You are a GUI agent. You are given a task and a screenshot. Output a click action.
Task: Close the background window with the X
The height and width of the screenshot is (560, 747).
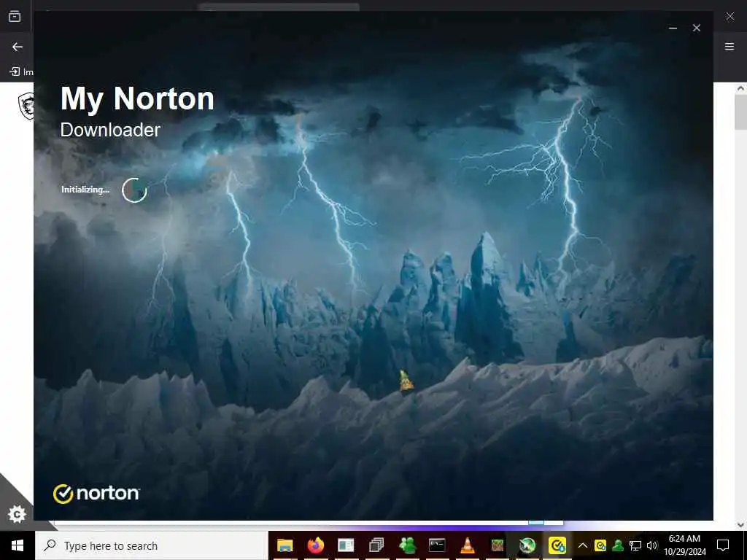[x=730, y=17]
